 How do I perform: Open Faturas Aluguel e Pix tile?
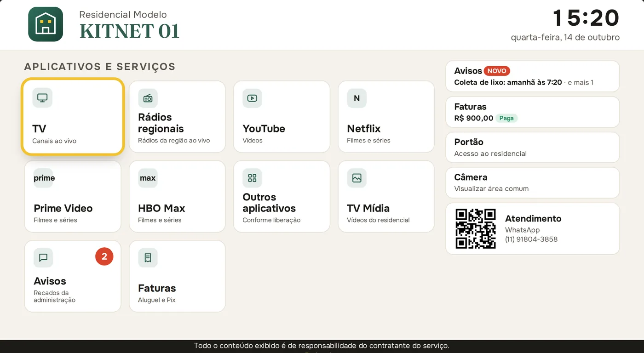[x=177, y=276]
